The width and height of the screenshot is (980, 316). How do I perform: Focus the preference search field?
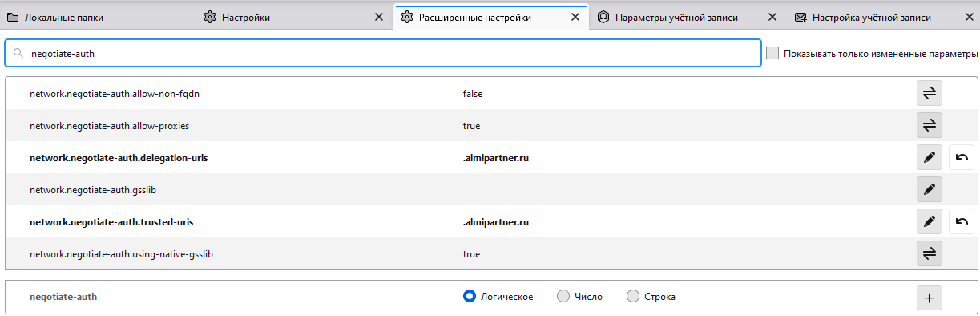(x=383, y=54)
